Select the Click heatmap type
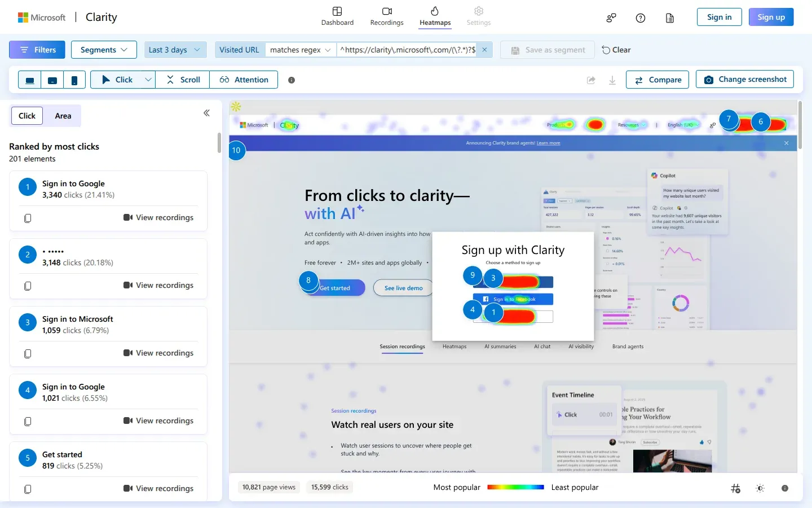The width and height of the screenshot is (812, 508). tap(116, 80)
